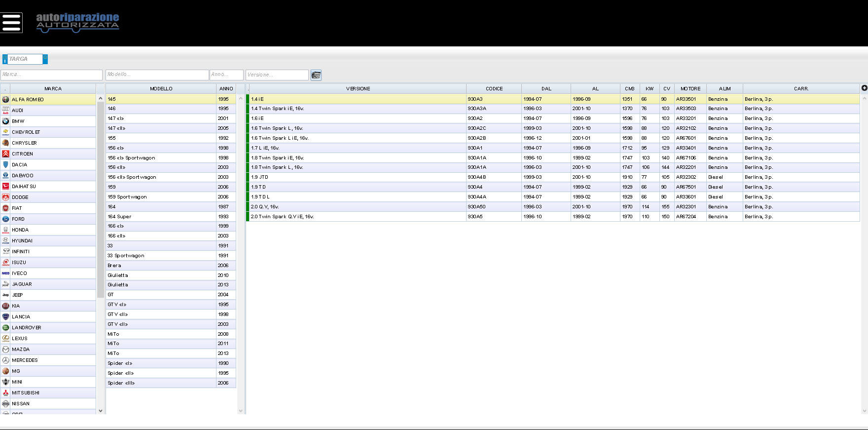This screenshot has height=430, width=868.
Task: Click the Isuzu brand logo
Action: click(x=5, y=262)
